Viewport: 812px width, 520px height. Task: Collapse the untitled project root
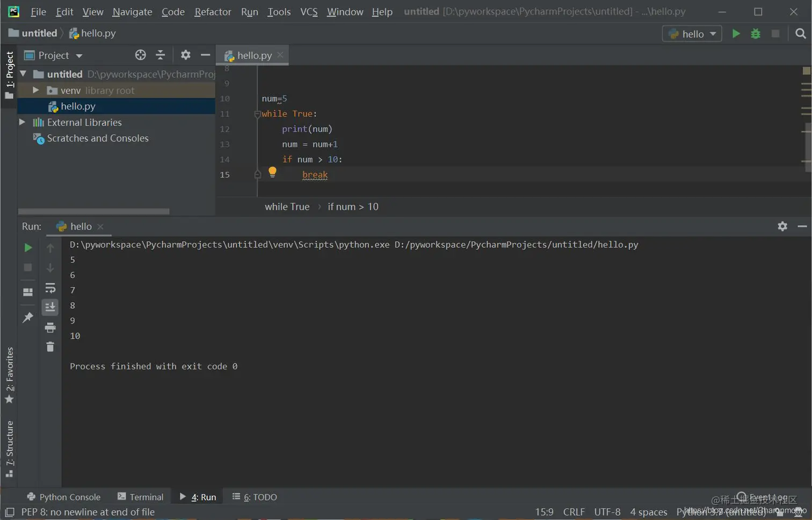tap(23, 74)
